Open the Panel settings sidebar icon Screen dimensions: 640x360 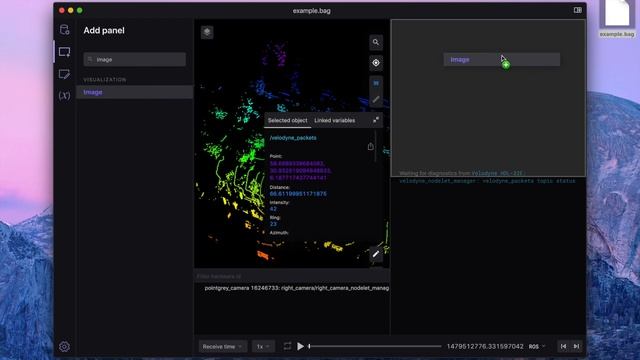pos(64,74)
